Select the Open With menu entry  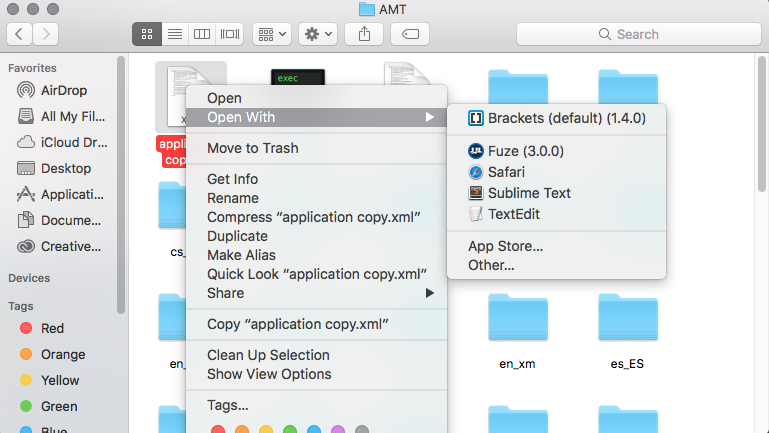tap(316, 117)
